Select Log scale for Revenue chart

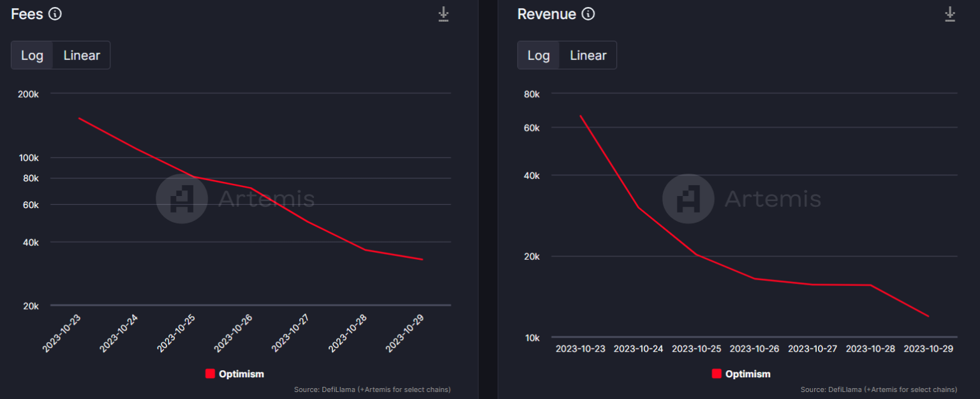coord(538,56)
